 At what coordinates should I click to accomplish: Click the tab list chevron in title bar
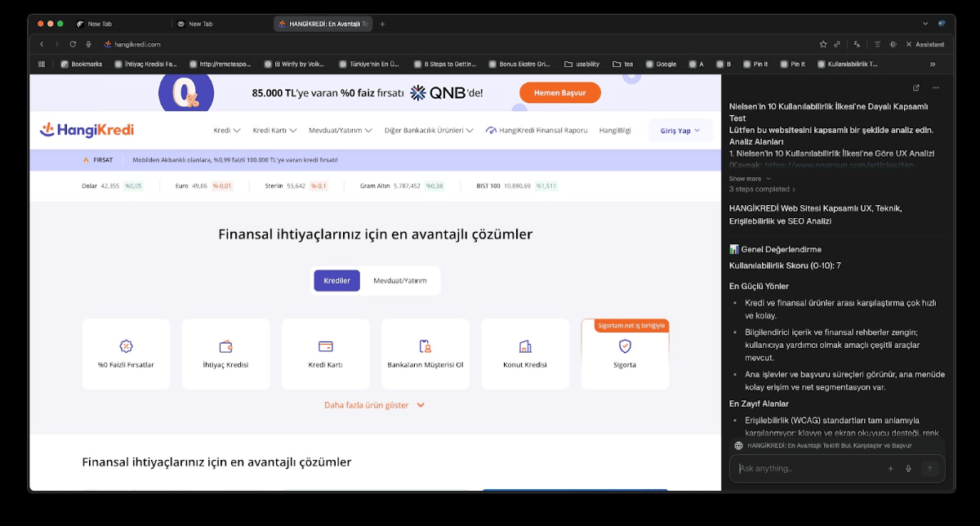[925, 24]
